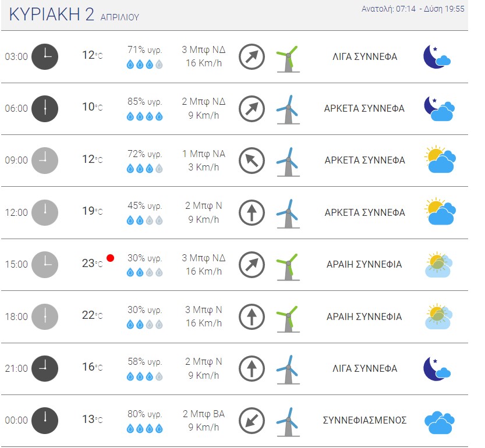Click the moon icon at 21:00
Viewport: 485px width, 448px height.
pos(437,368)
